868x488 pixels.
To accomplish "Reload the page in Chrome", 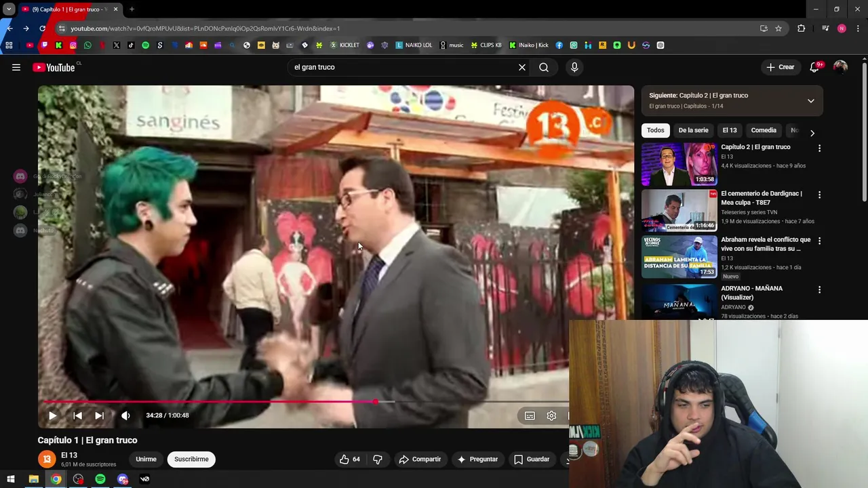I will pyautogui.click(x=43, y=28).
